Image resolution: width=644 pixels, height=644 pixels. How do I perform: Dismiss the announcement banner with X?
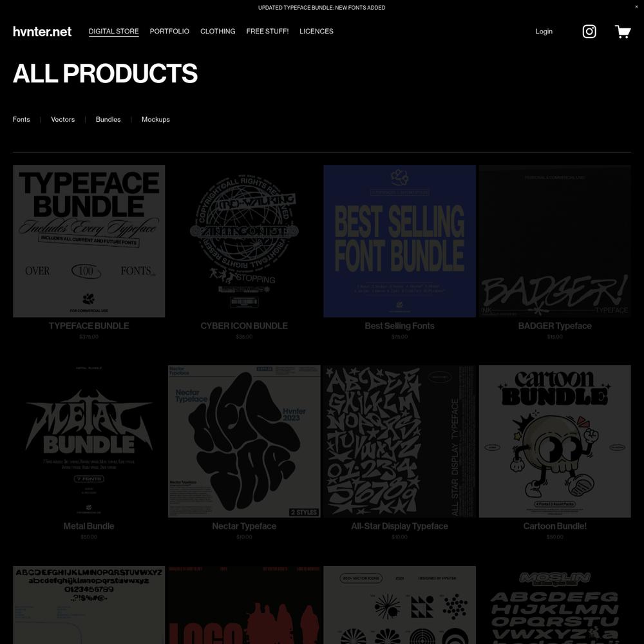(637, 7)
